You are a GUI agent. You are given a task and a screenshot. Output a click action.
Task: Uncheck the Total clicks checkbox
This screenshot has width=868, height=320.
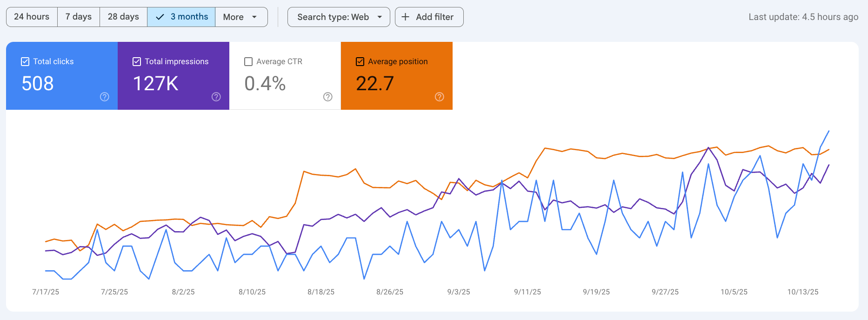(25, 61)
